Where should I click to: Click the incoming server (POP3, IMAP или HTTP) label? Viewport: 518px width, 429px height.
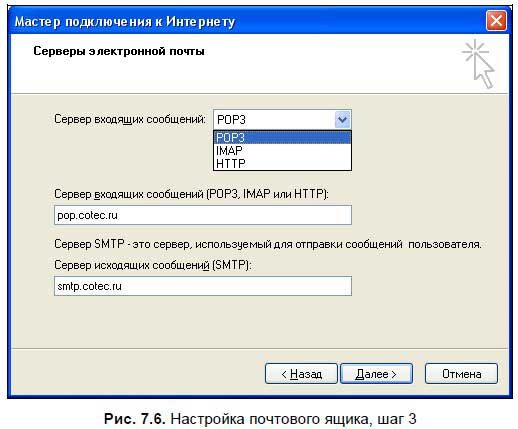[191, 194]
